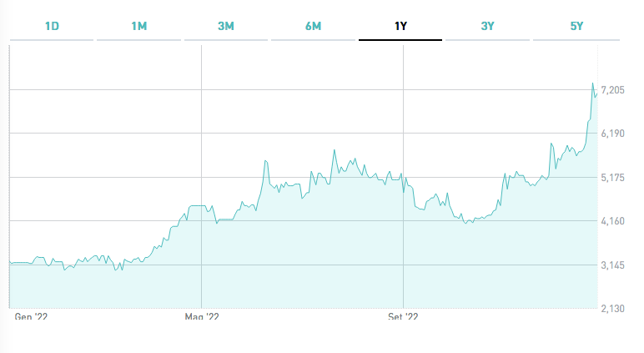Image resolution: width=644 pixels, height=353 pixels.
Task: Switch the chart to 3Y range
Action: point(488,26)
